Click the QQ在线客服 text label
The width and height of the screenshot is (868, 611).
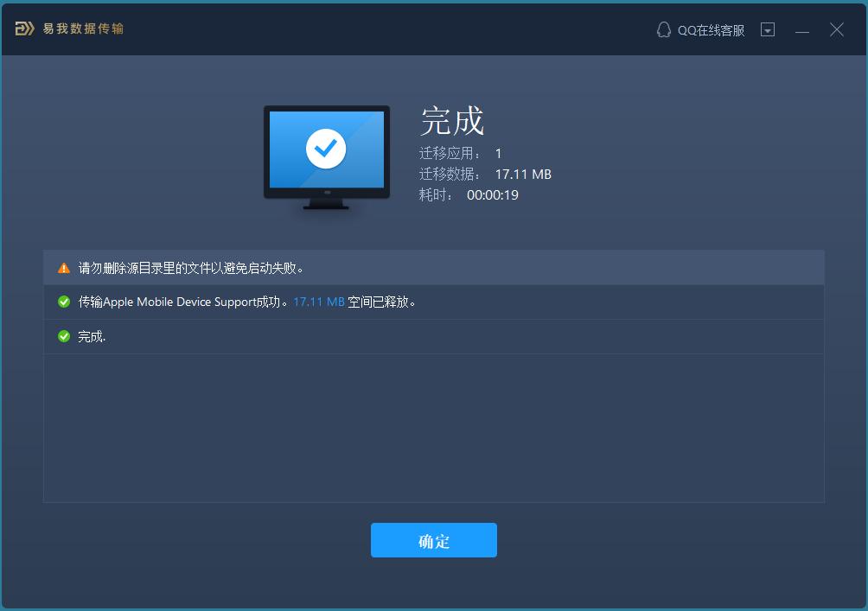[711, 29]
